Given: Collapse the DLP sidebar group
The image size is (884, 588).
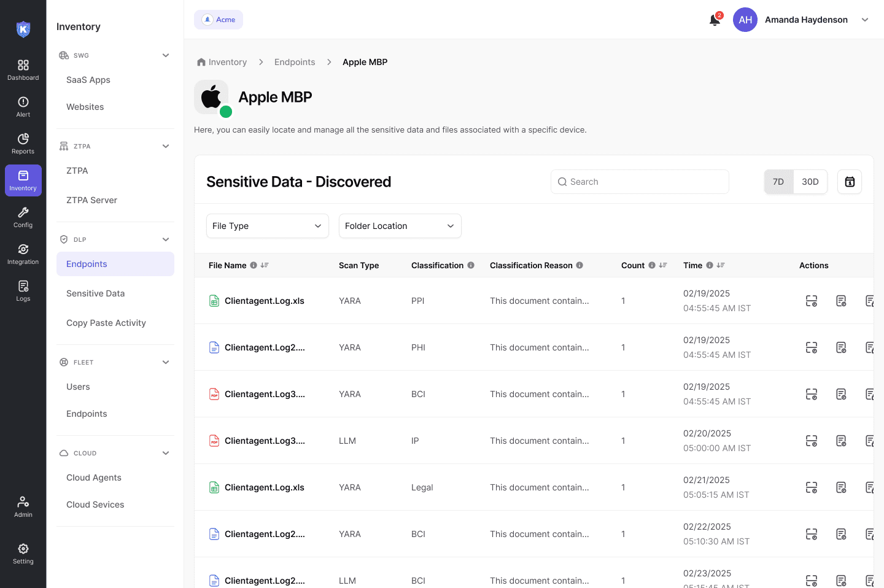Looking at the screenshot, I should pos(166,239).
